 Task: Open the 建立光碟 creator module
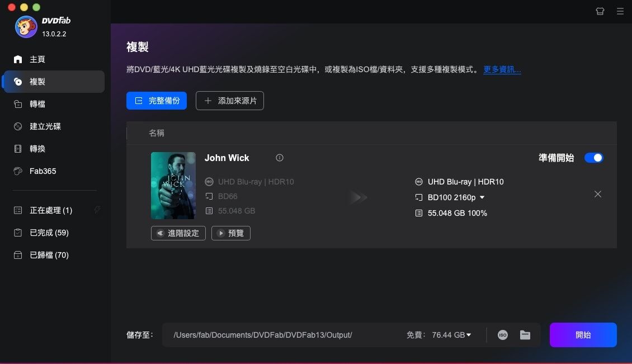point(54,126)
